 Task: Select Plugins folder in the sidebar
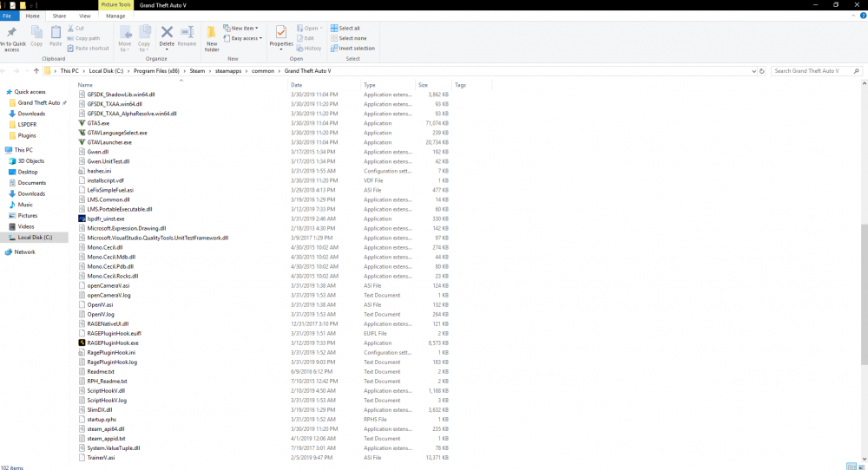(27, 135)
